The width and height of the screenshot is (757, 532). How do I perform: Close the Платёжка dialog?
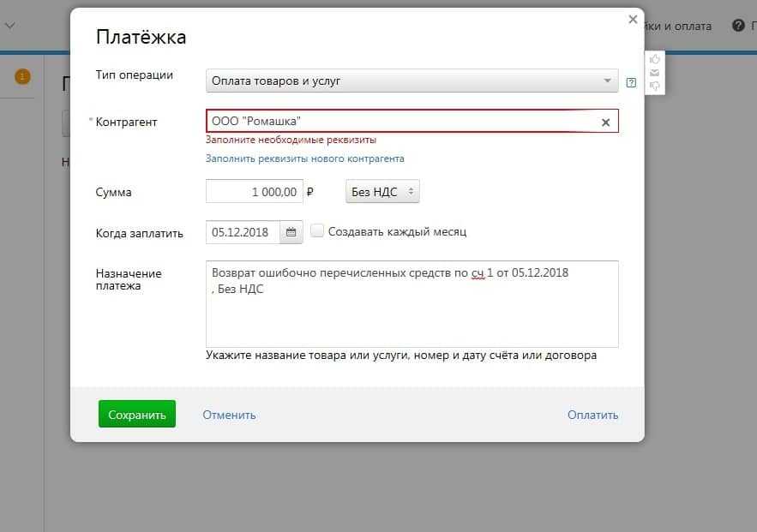click(x=633, y=19)
